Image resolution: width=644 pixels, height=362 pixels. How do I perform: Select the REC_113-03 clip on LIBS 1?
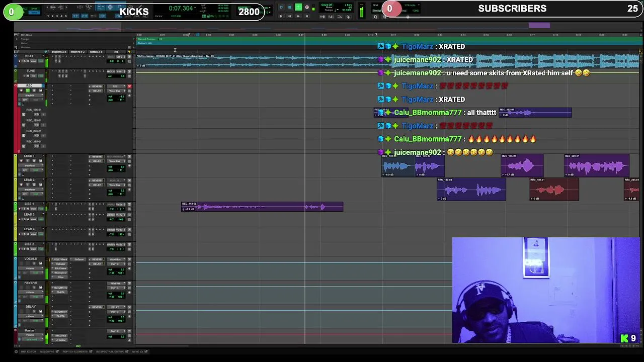262,207
